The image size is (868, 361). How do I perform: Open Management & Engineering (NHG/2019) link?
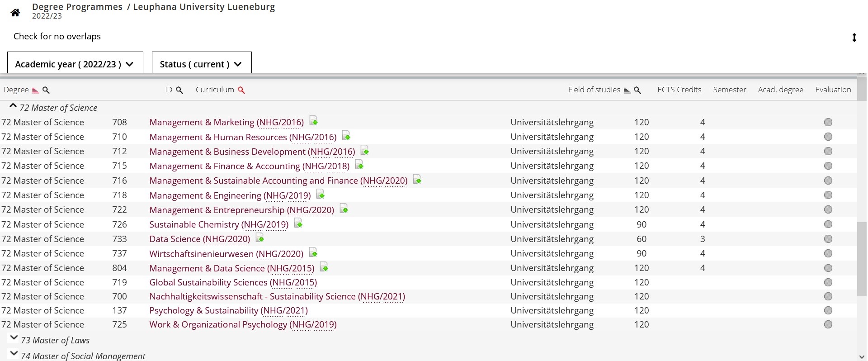230,195
